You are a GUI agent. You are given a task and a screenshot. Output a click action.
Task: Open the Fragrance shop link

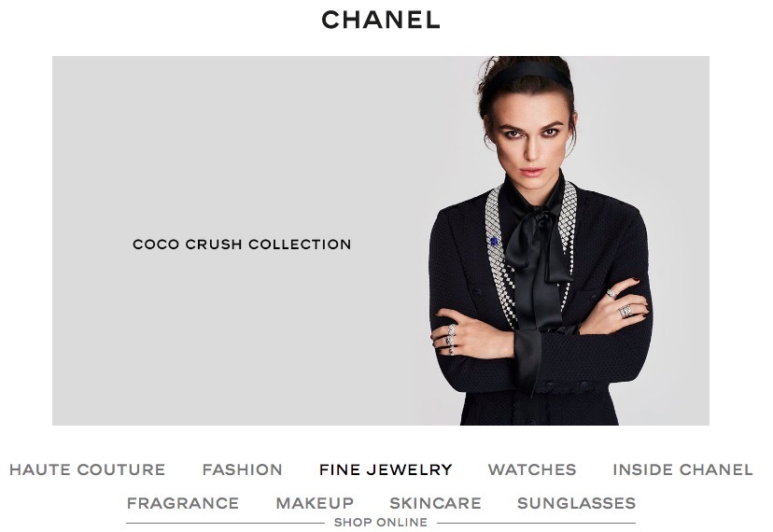pos(183,503)
